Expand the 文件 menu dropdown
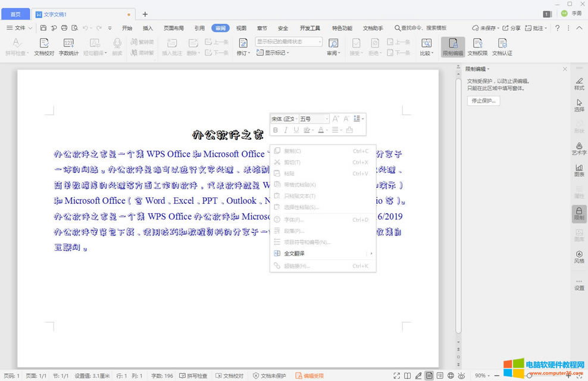Viewport: 588px width, 381px height. pos(20,28)
